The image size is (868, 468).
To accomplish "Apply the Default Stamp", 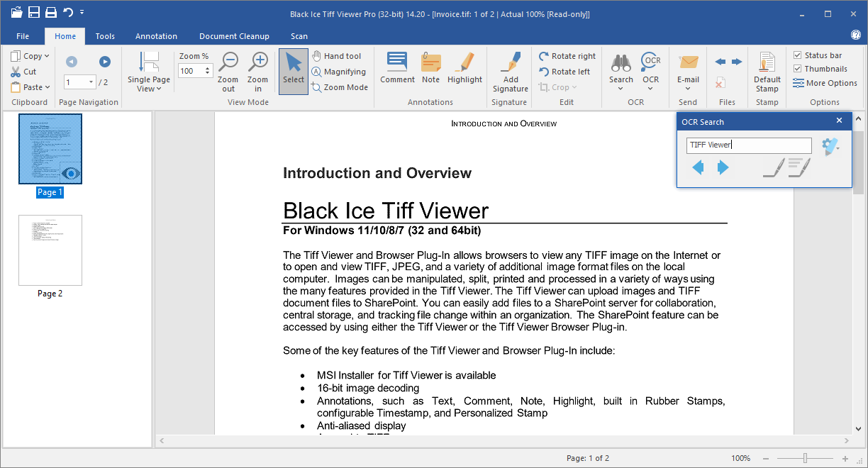I will (x=767, y=72).
